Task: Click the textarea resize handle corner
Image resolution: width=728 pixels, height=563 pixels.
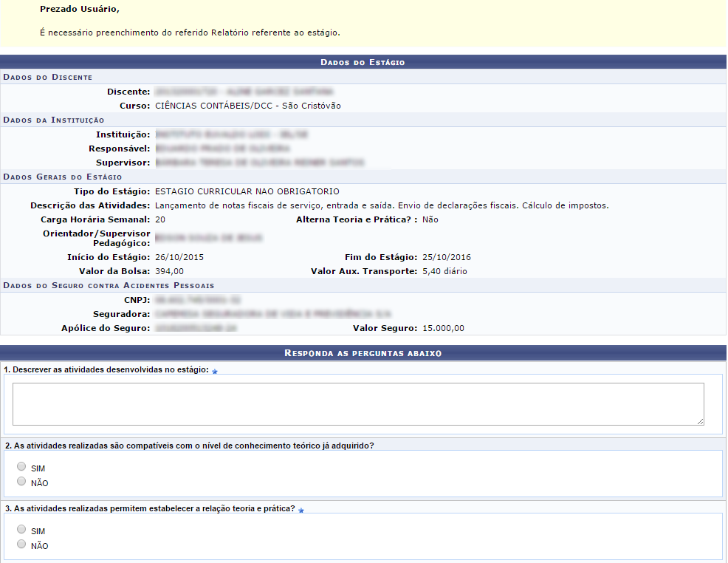Action: click(x=700, y=421)
